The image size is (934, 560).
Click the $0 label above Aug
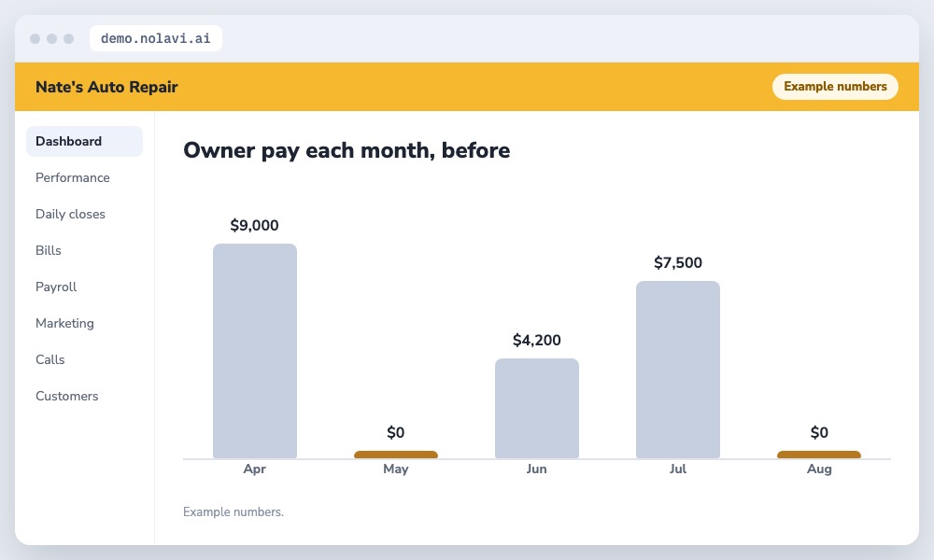pyautogui.click(x=819, y=433)
